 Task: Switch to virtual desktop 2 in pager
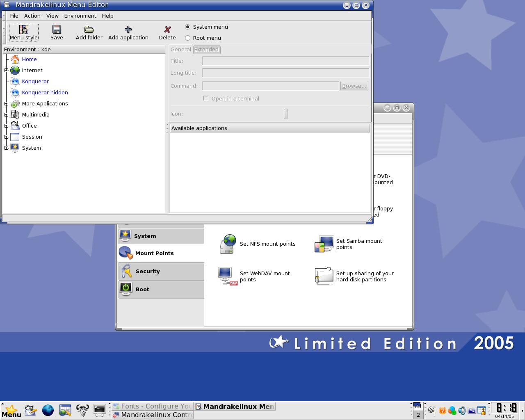point(418,415)
